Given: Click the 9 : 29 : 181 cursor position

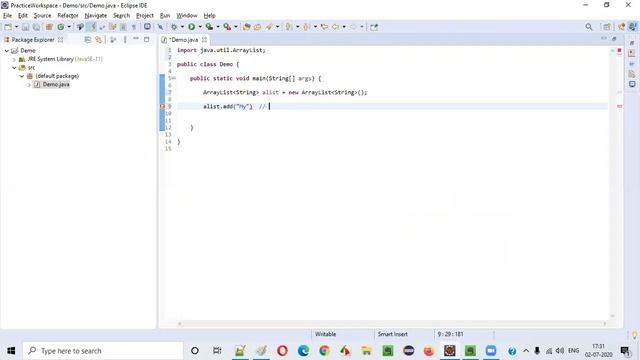Looking at the screenshot, I should [x=451, y=334].
